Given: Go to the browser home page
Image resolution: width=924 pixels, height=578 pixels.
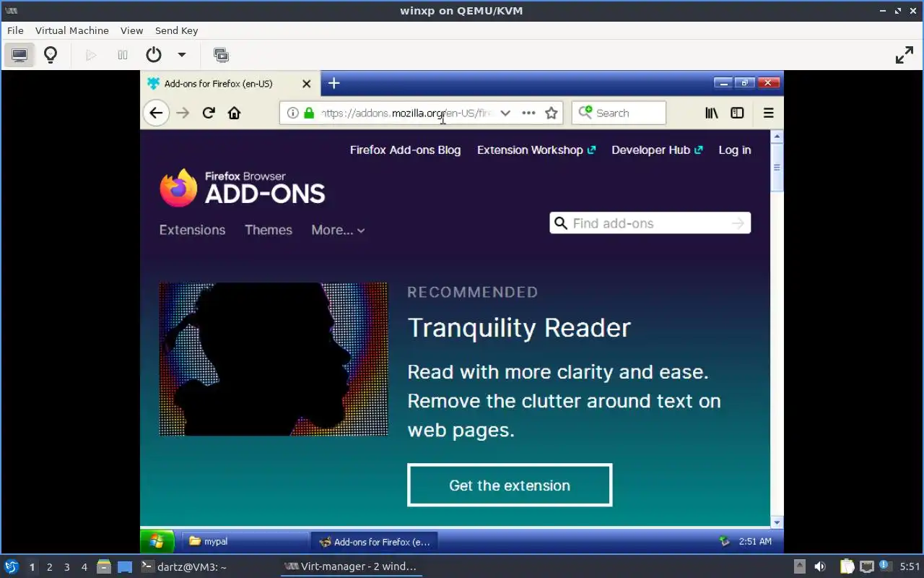Looking at the screenshot, I should coord(234,113).
